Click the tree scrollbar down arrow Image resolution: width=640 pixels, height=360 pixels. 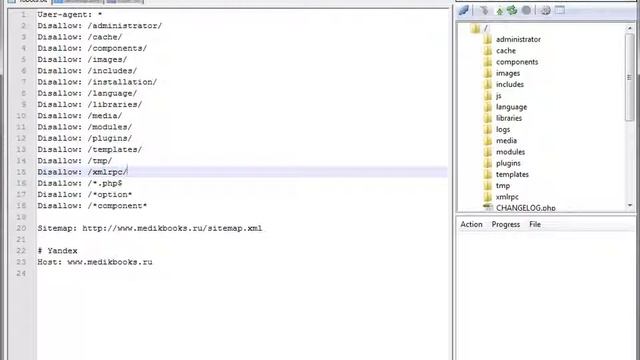click(629, 205)
